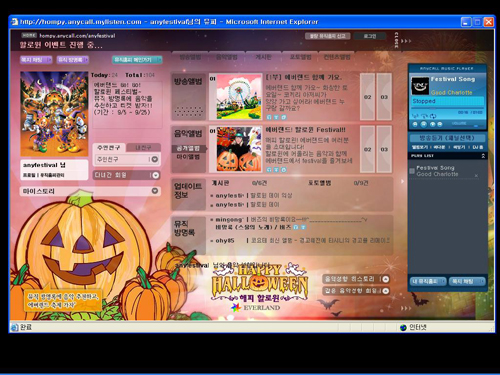The image size is (500, 375).
Task: Open mingong's guestbook entry
Action: tap(289, 220)
